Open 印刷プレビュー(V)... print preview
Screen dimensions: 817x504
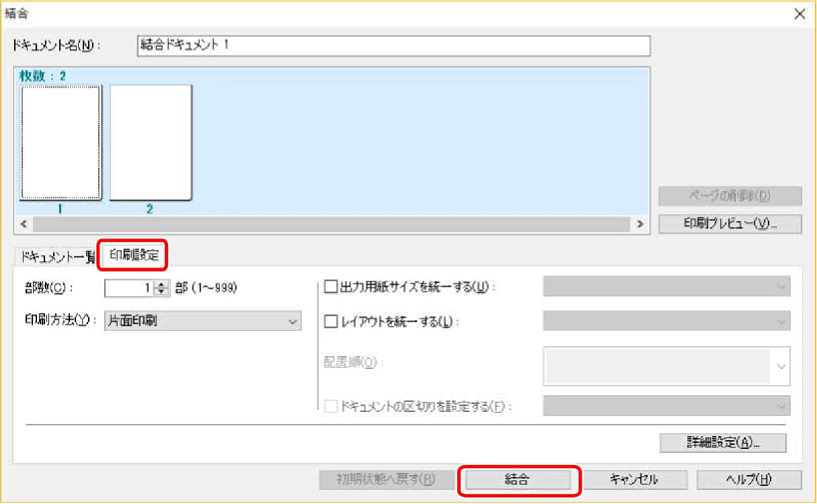[730, 224]
